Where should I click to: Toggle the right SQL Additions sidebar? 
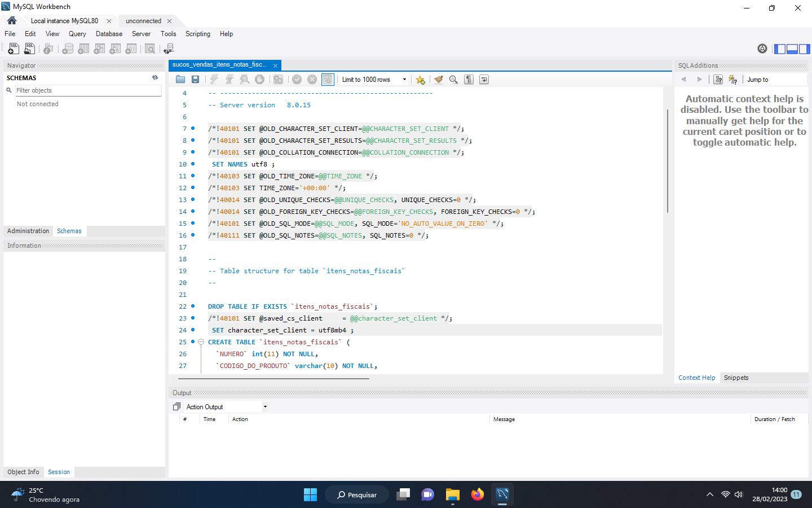pos(804,49)
